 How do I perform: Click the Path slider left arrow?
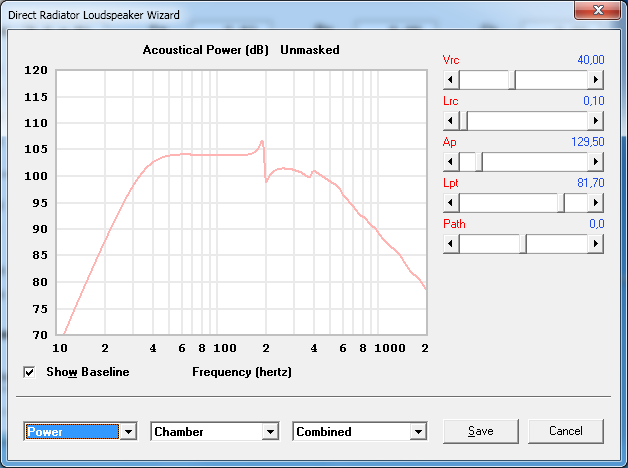(x=451, y=243)
